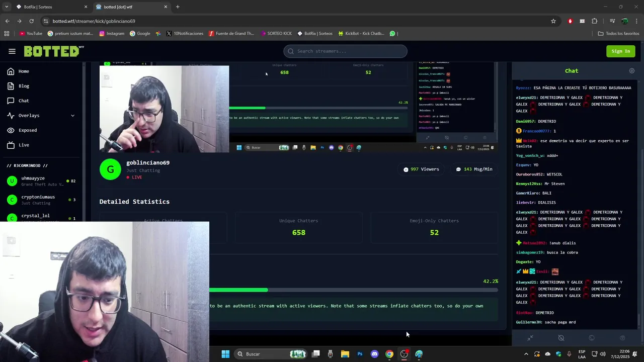
Task: Click the Detailed Statistics heading
Action: (x=134, y=202)
